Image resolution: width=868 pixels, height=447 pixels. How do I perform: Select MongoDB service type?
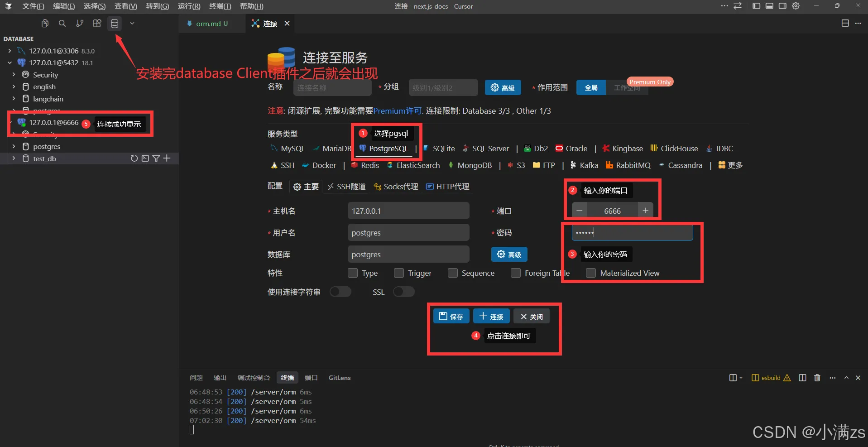[x=470, y=165]
